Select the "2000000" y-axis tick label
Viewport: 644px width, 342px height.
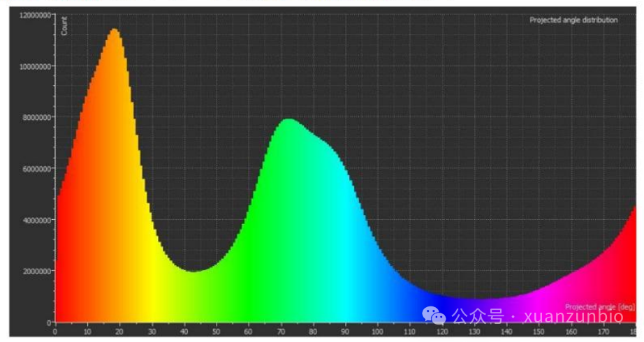coord(37,272)
